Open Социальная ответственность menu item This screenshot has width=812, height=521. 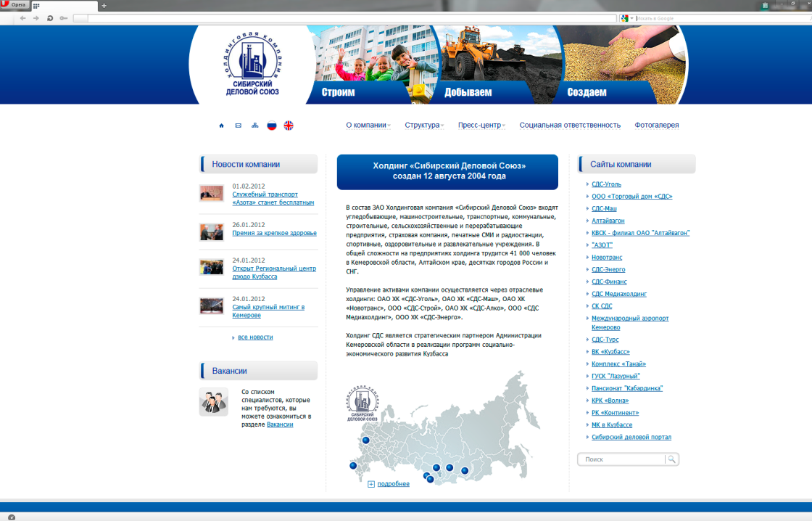[570, 125]
